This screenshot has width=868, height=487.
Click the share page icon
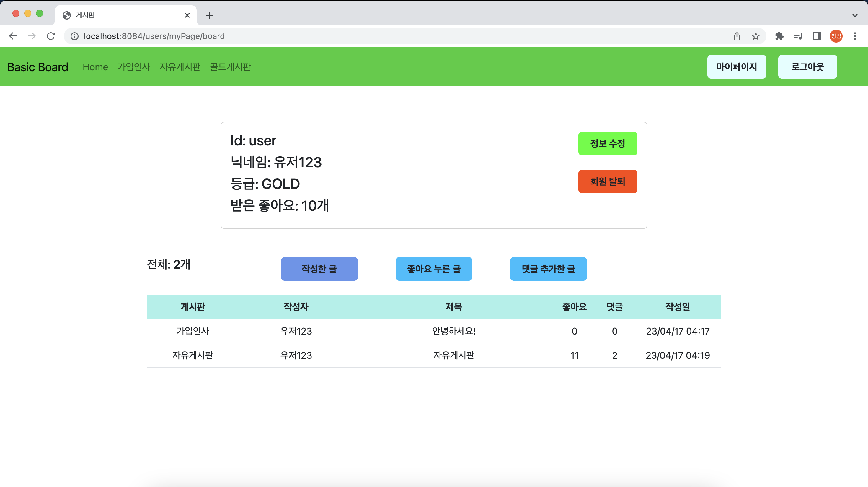[737, 36]
